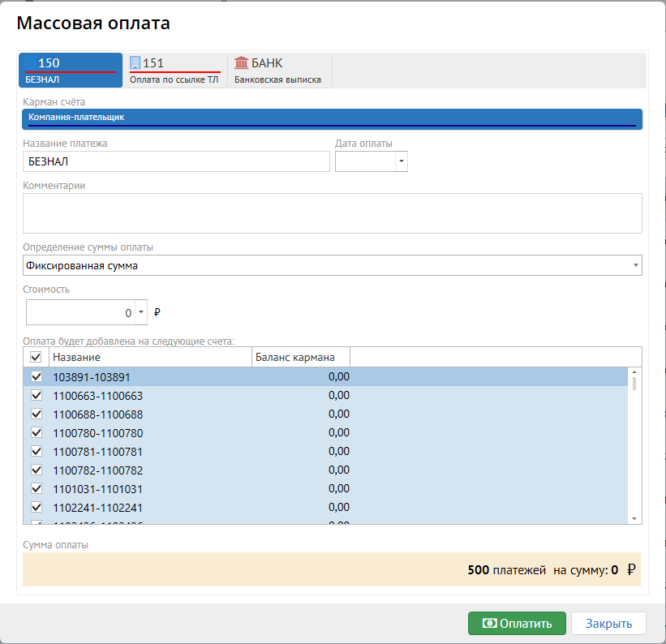Toggle checkbox for account 1100780-1100780
The width and height of the screenshot is (666, 644).
click(x=36, y=433)
